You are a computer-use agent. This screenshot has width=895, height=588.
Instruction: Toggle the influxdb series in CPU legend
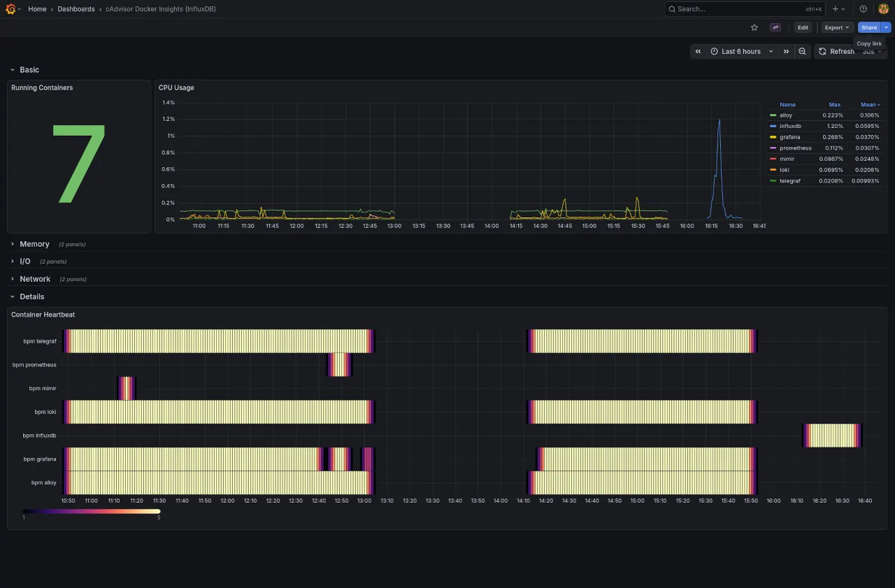coord(790,126)
